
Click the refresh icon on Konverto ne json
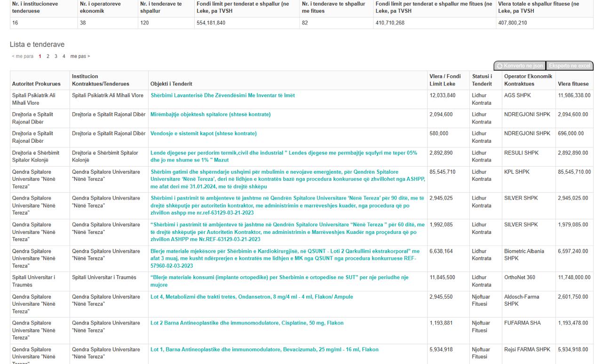pos(500,66)
